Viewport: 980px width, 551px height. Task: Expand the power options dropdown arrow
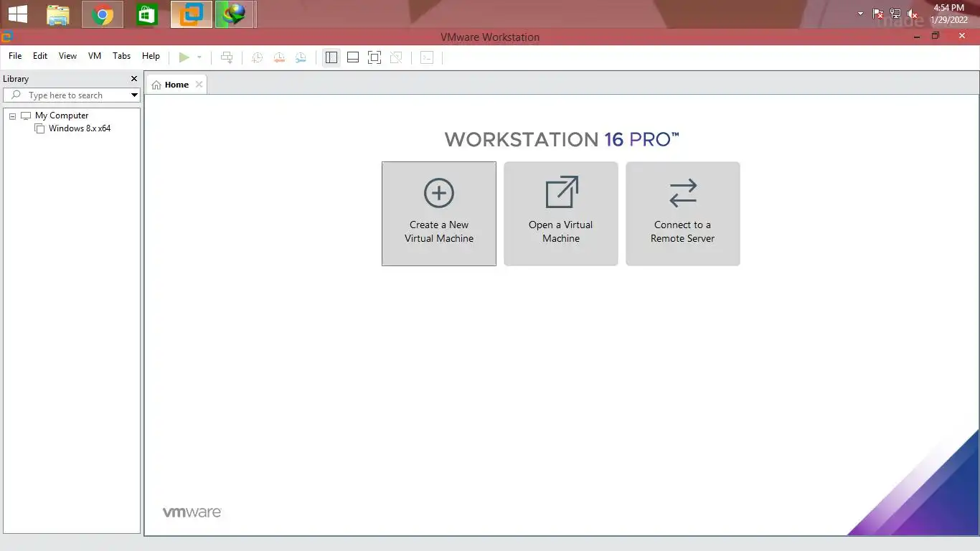pos(199,57)
